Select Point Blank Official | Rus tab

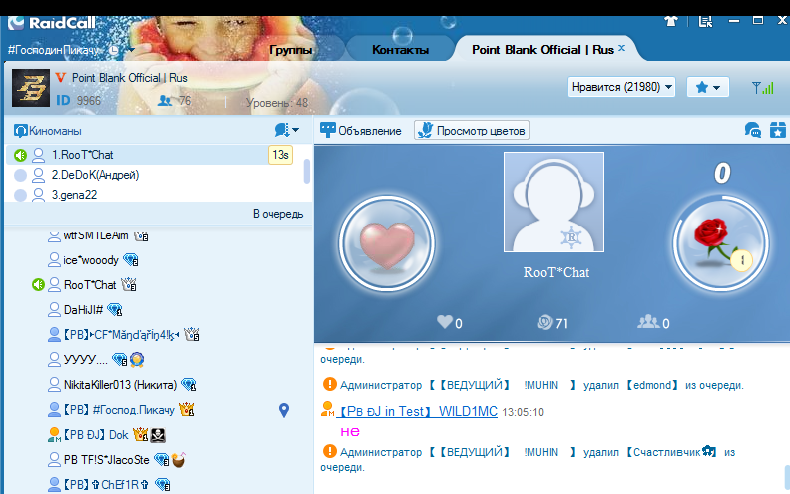click(543, 49)
